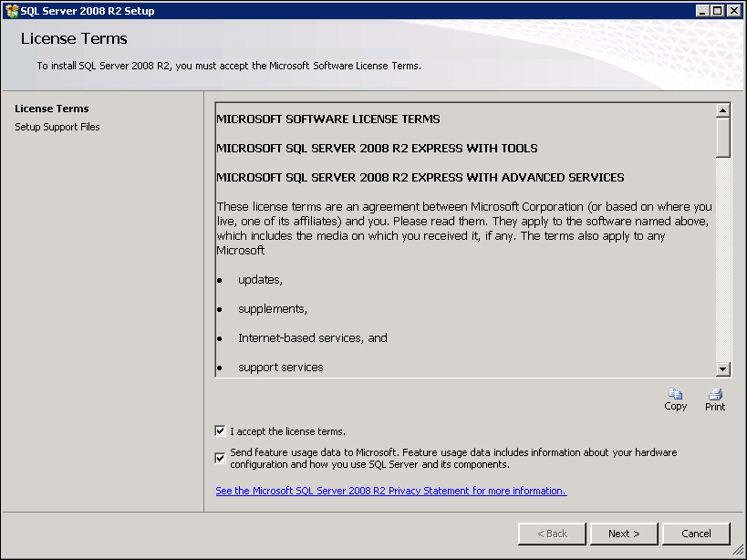Click the 'support services' bullet item
This screenshot has height=560, width=747.
coord(281,368)
